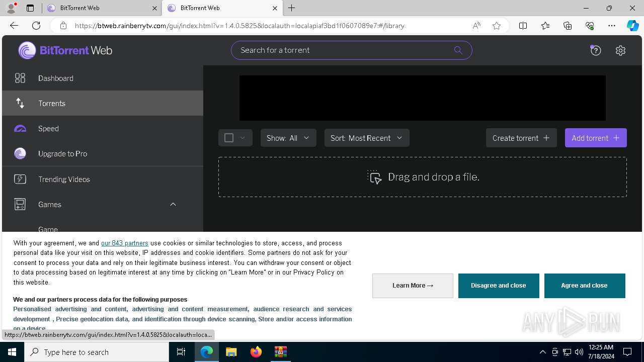Select Torrents in the sidebar

103,103
